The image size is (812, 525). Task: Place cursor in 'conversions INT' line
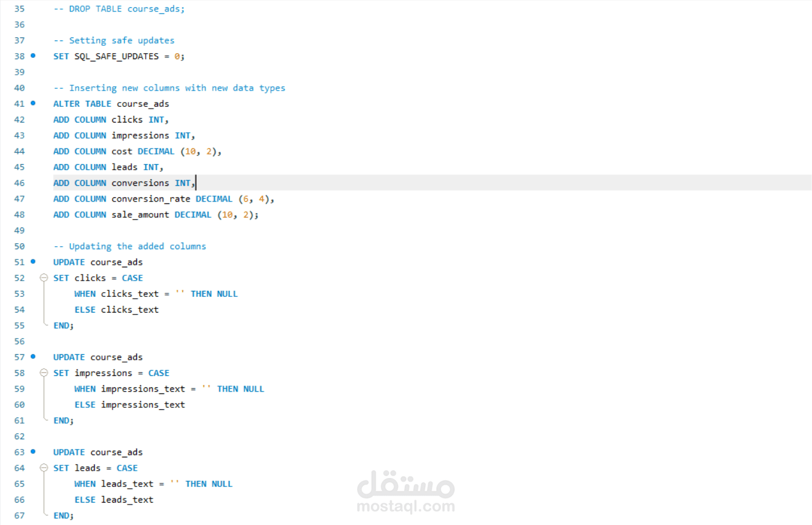coord(124,183)
